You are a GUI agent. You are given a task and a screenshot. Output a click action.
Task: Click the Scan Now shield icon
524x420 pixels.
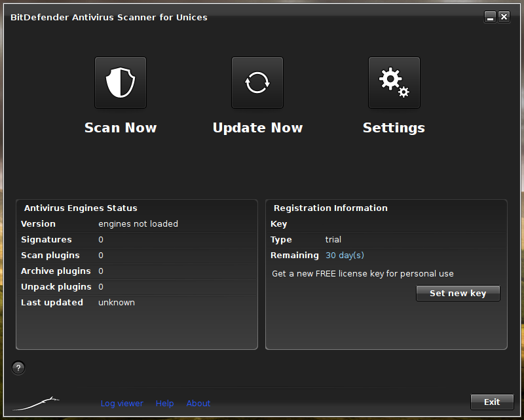pyautogui.click(x=121, y=83)
